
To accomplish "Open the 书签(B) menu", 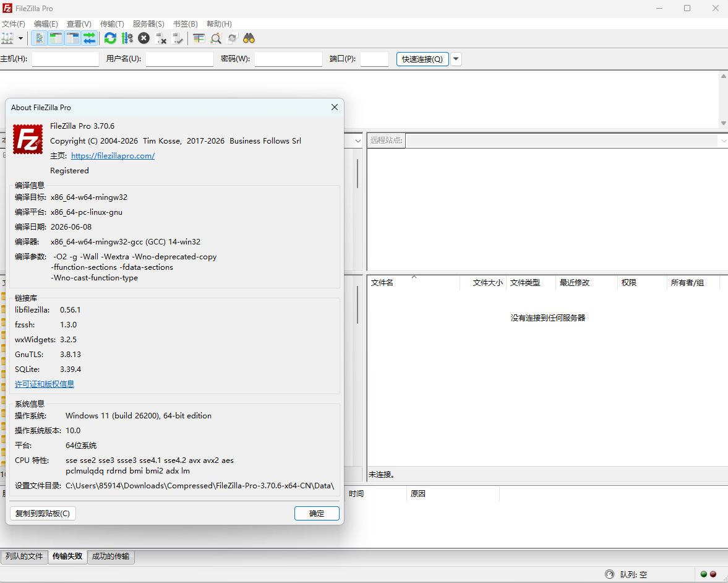I will pos(186,24).
